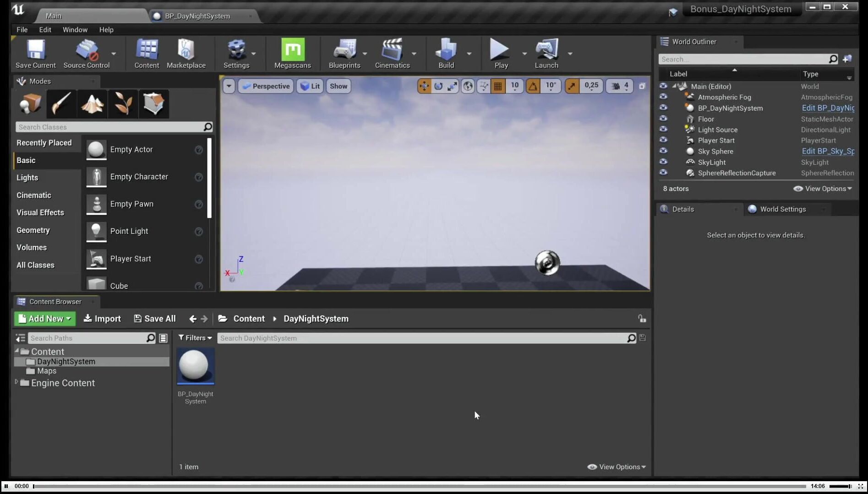The image size is (868, 494).
Task: Select Paint mode brush icon
Action: click(x=61, y=104)
